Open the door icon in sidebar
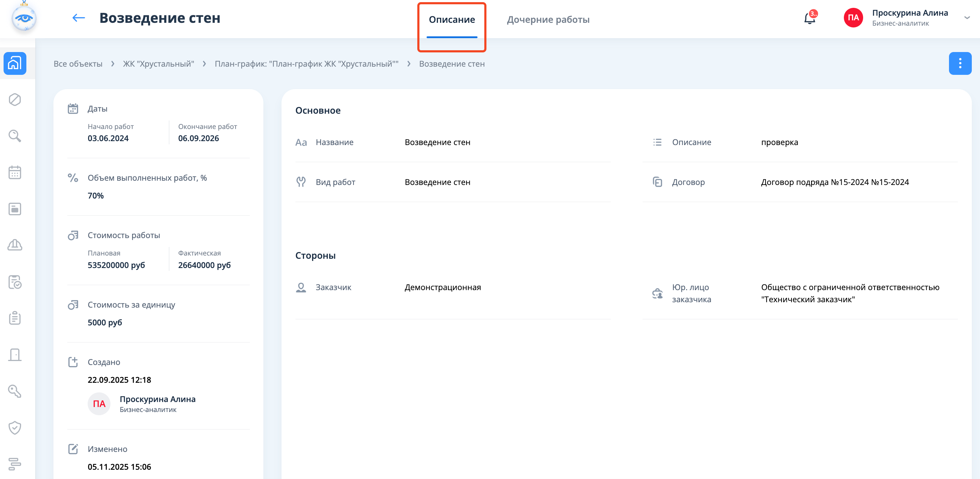This screenshot has height=479, width=980. click(x=15, y=355)
